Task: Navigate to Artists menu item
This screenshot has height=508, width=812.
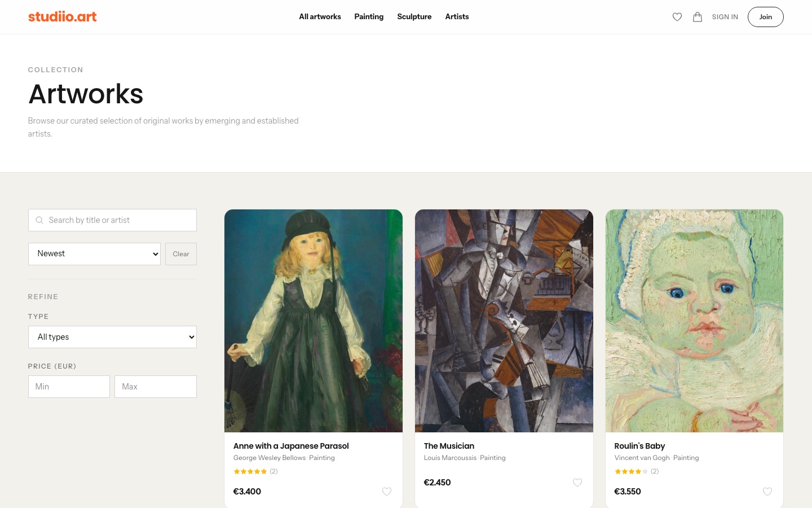Action: (457, 17)
